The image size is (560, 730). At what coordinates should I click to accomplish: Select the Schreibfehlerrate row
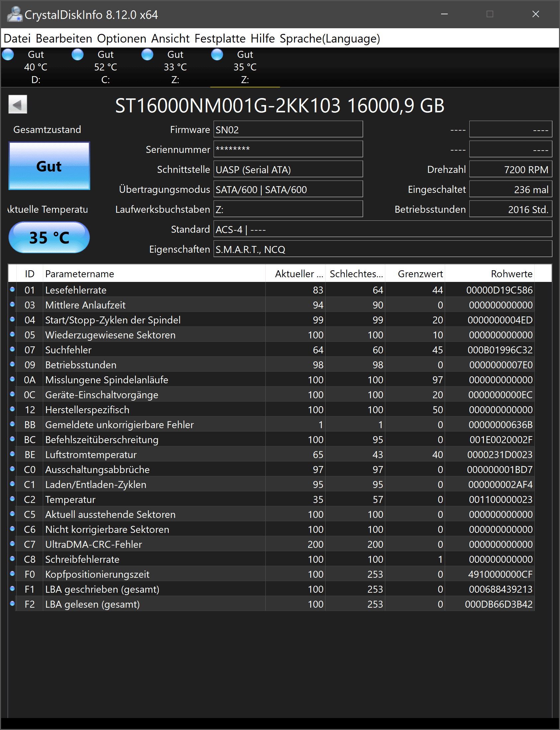point(271,559)
